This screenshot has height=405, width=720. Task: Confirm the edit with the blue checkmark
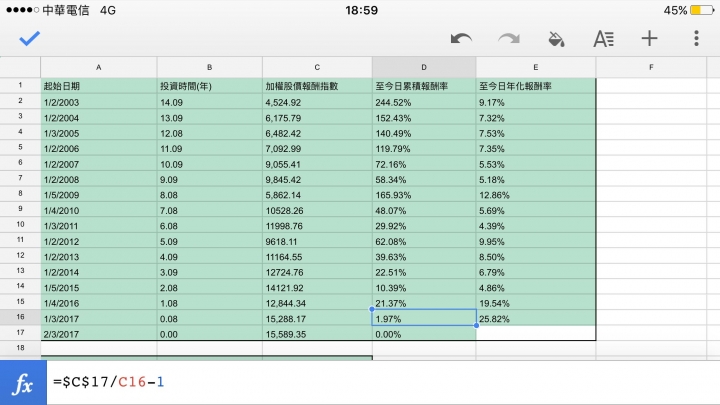(x=30, y=39)
